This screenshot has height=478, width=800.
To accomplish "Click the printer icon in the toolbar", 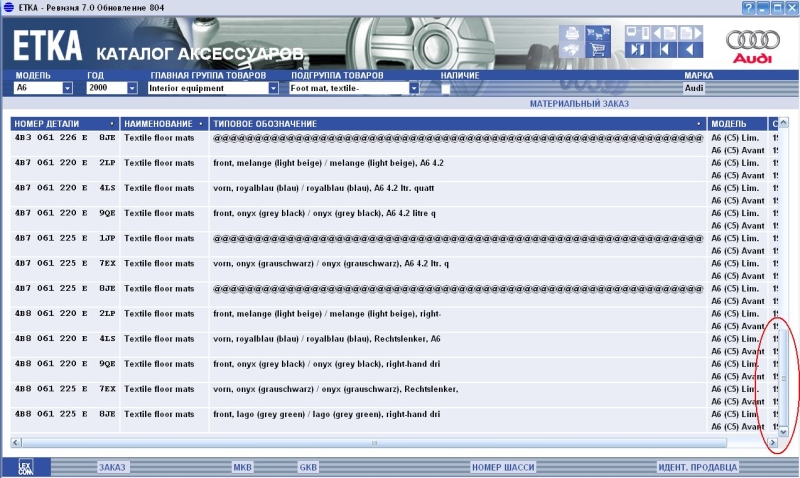I will [x=571, y=34].
